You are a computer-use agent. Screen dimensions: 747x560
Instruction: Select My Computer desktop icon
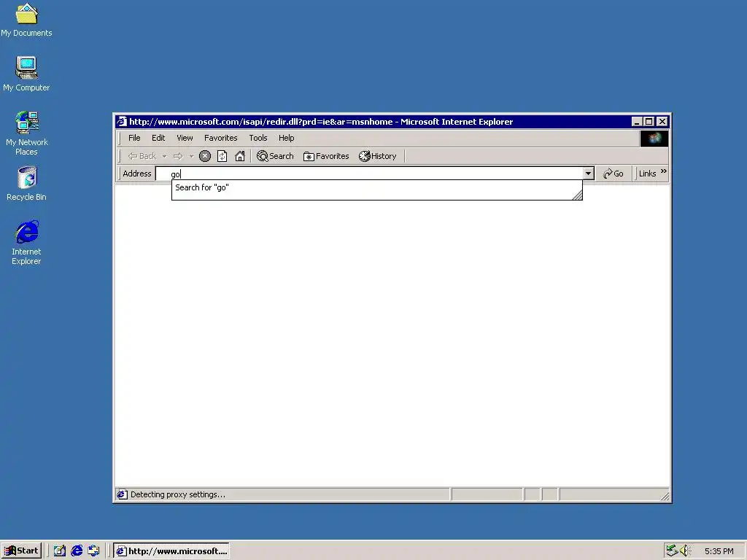tap(26, 74)
